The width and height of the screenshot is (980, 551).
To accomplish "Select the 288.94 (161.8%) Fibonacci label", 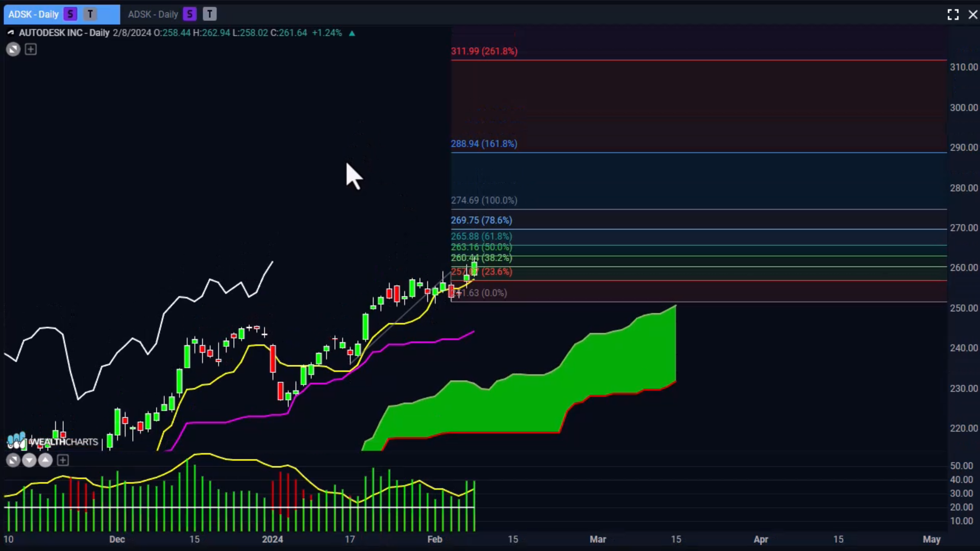I will 484,144.
